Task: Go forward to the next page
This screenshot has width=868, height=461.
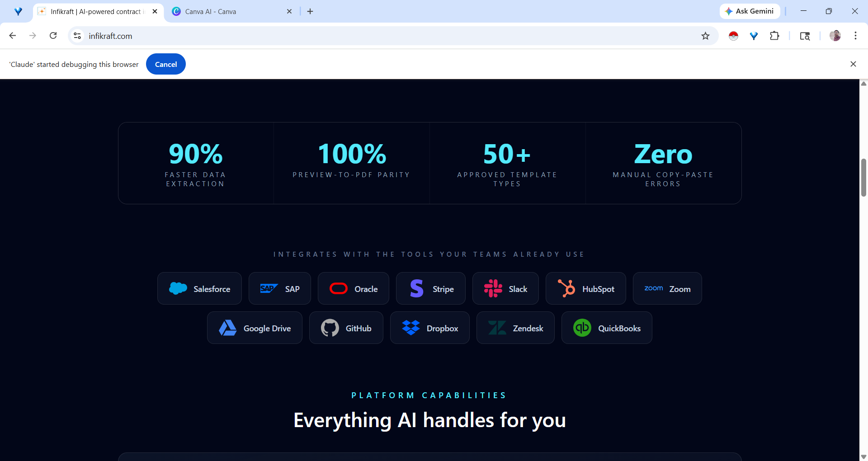Action: [33, 36]
